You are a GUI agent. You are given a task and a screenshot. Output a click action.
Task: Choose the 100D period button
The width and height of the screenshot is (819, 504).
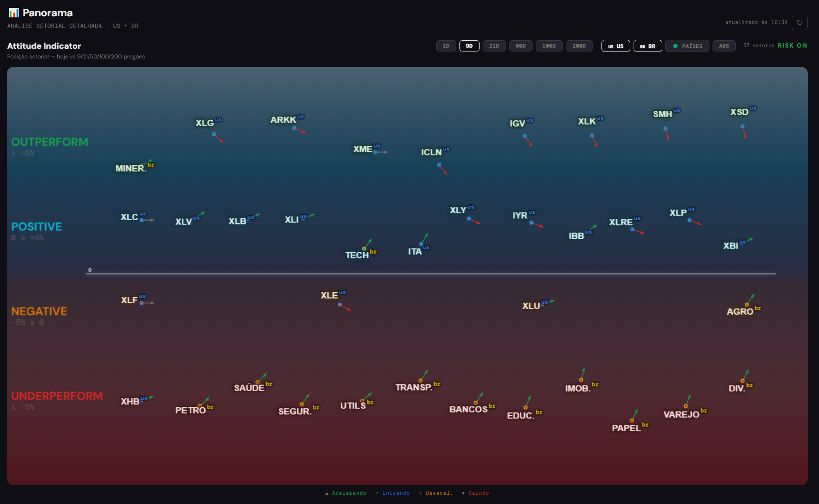[x=549, y=46]
